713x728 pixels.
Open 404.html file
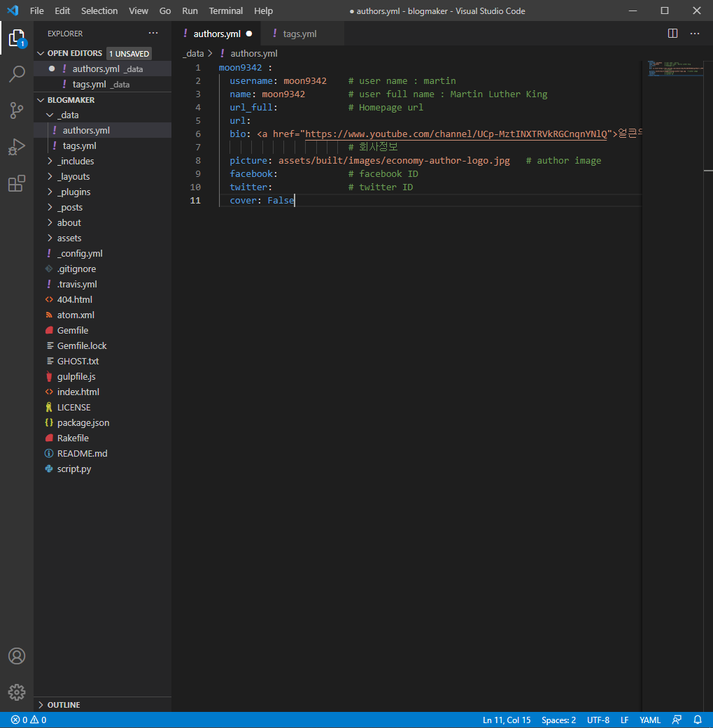tap(103, 299)
